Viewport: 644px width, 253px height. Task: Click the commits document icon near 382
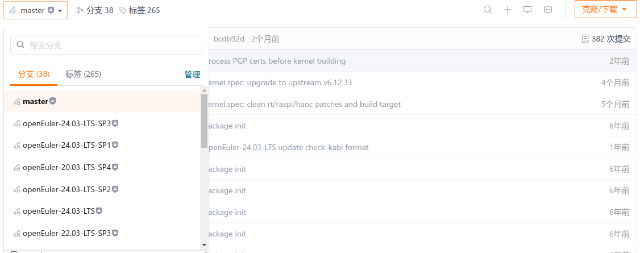[x=585, y=39]
